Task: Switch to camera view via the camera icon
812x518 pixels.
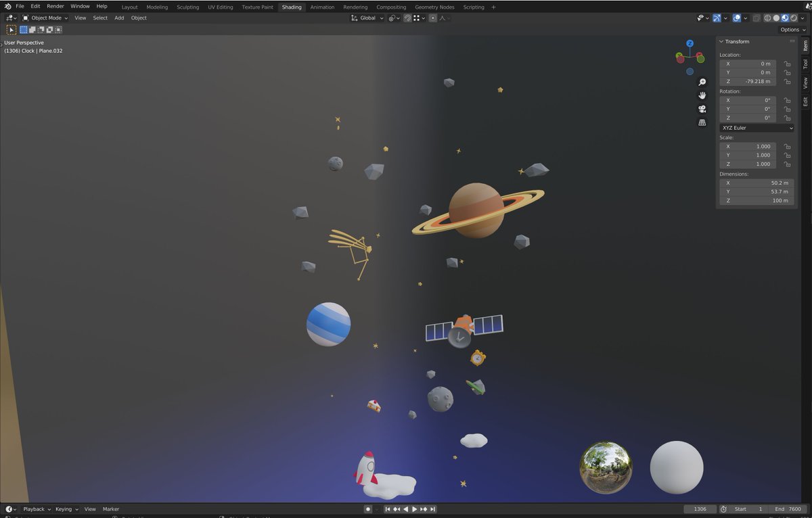Action: [x=702, y=109]
